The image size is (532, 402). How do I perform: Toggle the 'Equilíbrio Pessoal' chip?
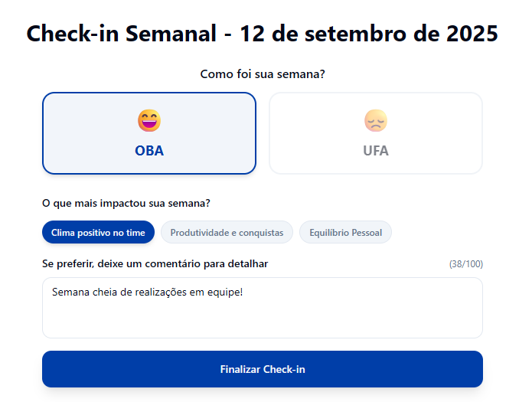(345, 232)
